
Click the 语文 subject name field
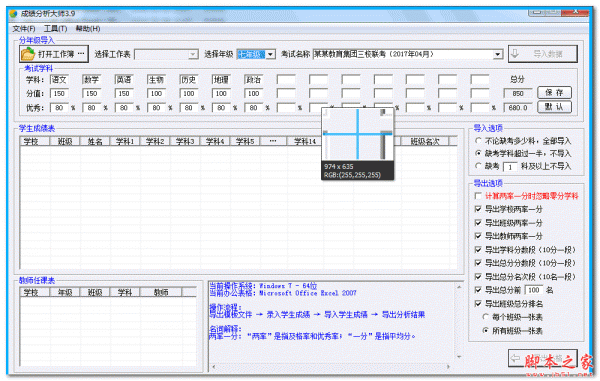coord(59,80)
